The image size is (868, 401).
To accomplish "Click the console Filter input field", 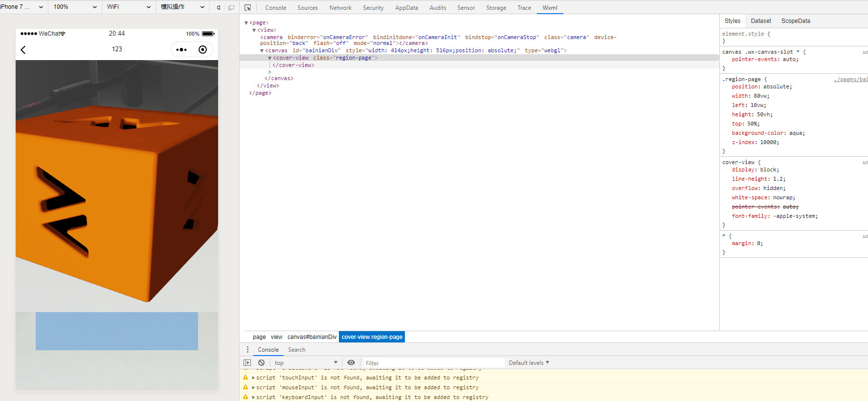I will [434, 363].
